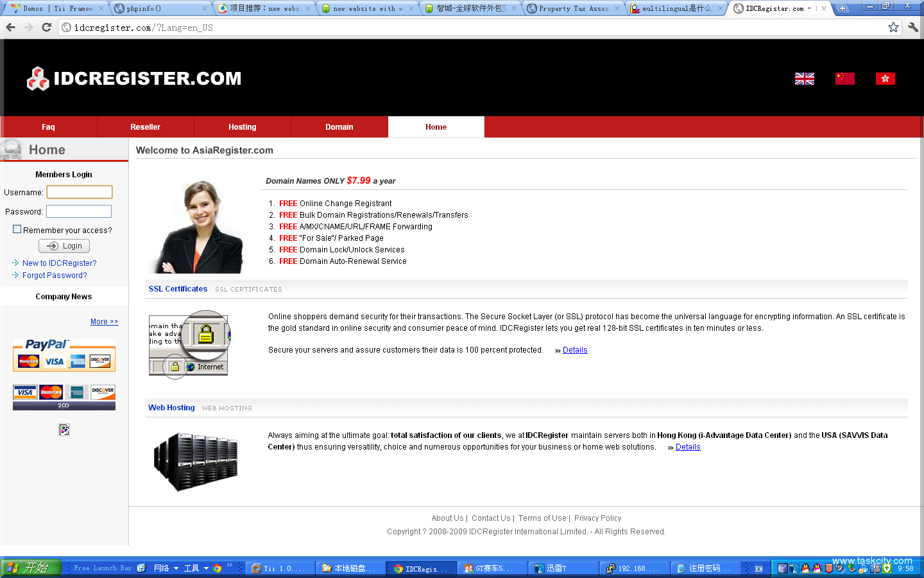The width and height of the screenshot is (924, 578).
Task: Bookmark page with the star icon
Action: click(x=893, y=27)
